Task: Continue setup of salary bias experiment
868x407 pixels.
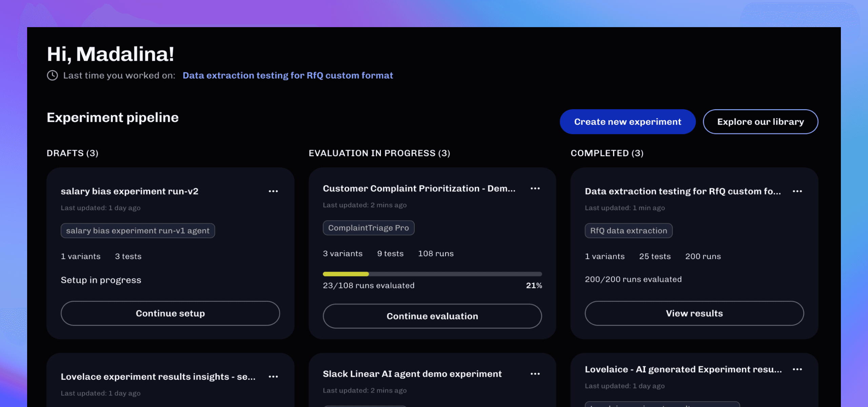Action: pyautogui.click(x=170, y=313)
